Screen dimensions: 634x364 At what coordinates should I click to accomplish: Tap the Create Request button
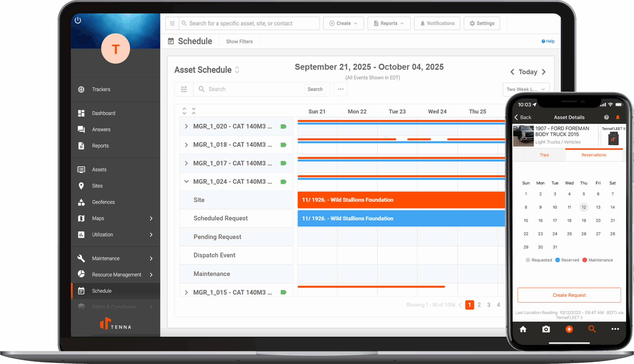(569, 295)
